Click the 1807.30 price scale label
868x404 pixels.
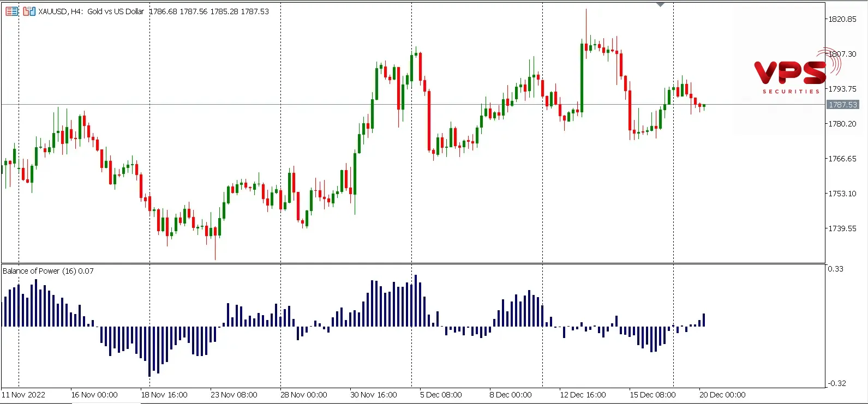[x=842, y=54]
